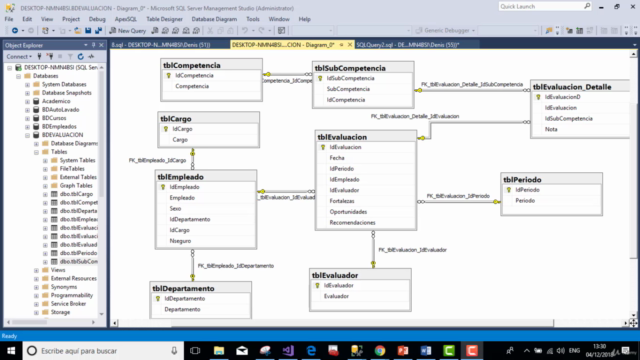The image size is (640, 360).
Task: Click the Task View icon on taskbar
Action: pos(196,351)
